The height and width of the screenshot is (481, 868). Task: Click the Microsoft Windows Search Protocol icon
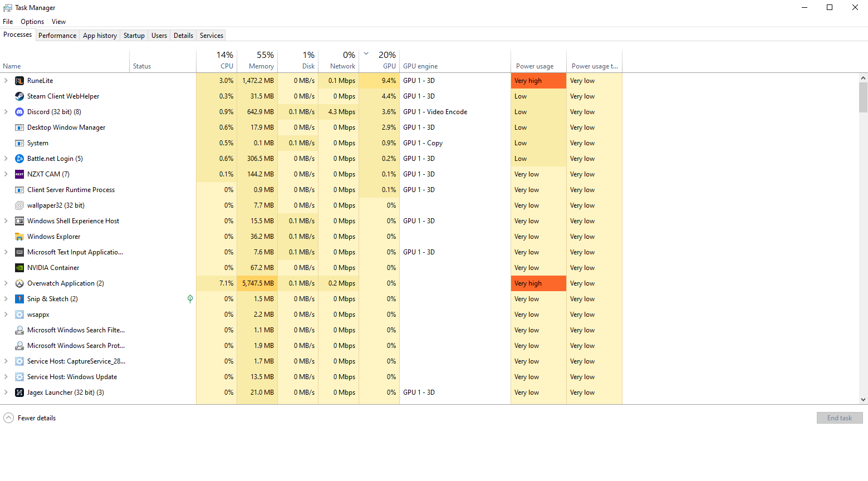[x=19, y=346]
